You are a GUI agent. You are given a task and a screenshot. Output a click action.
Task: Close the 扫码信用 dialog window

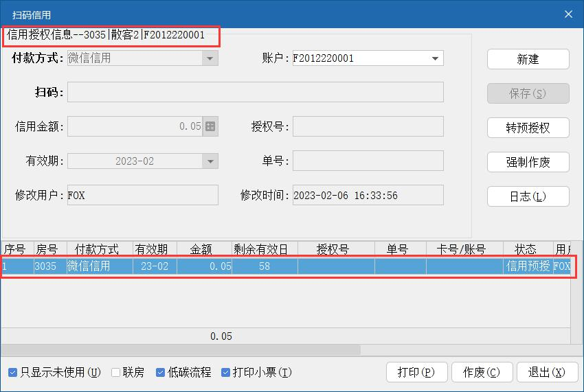[568, 14]
